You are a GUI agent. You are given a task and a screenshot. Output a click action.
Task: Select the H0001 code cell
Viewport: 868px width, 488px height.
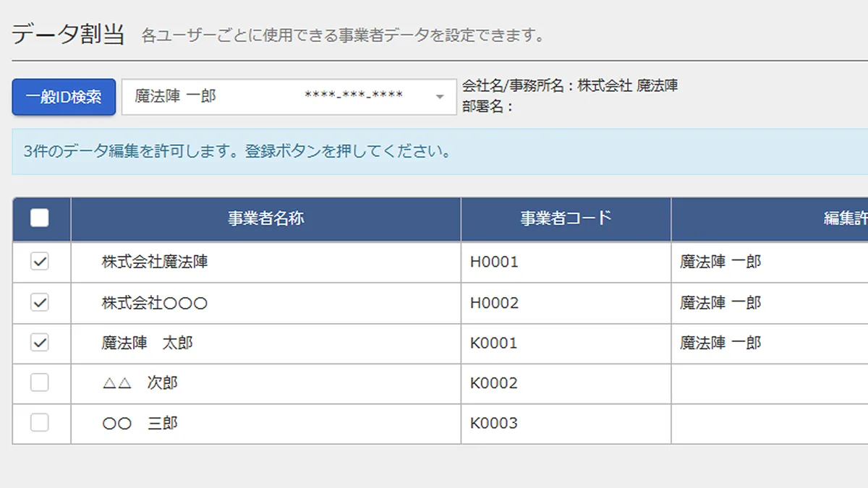pos(494,262)
